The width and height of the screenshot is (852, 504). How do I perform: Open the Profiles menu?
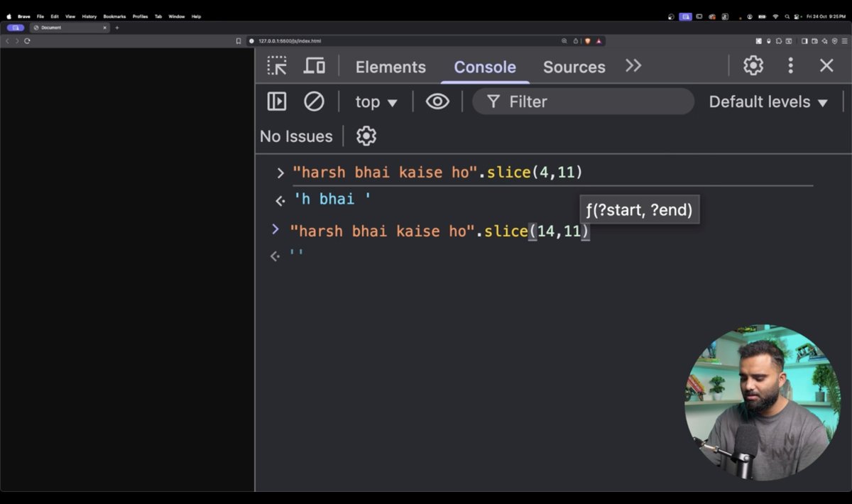click(140, 16)
